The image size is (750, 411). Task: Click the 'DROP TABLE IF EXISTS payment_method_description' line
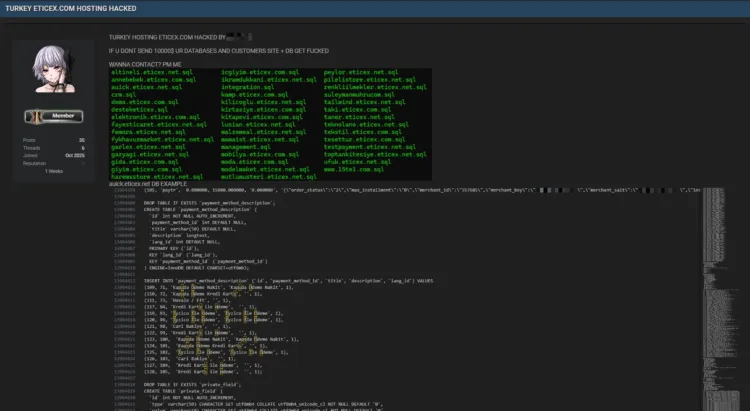[x=210, y=203]
